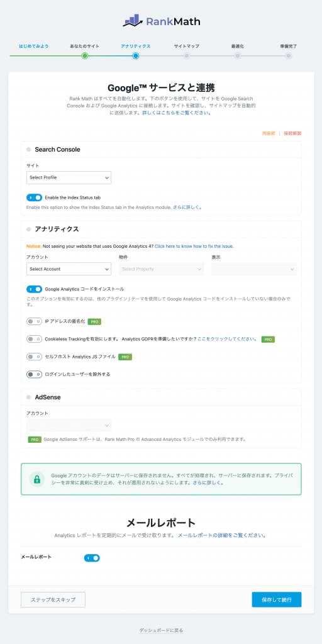Click ダッシュボードに戻る link
322x644 pixels.
click(x=161, y=630)
